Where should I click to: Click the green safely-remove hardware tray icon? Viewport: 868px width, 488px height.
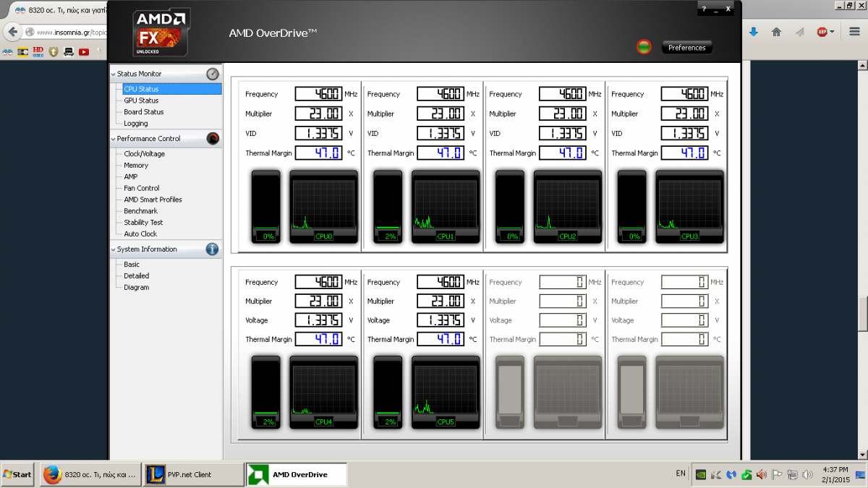(746, 475)
